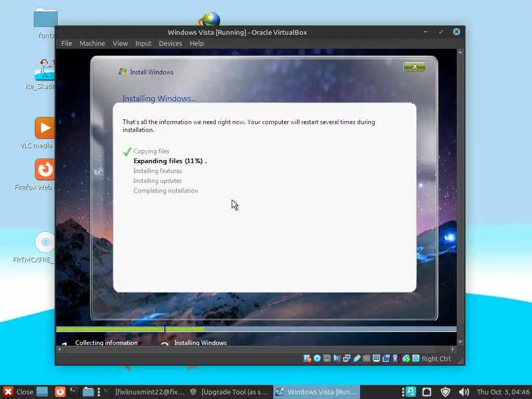Click the mouse integration status icon
532x399 pixels.
pyautogui.click(x=406, y=358)
